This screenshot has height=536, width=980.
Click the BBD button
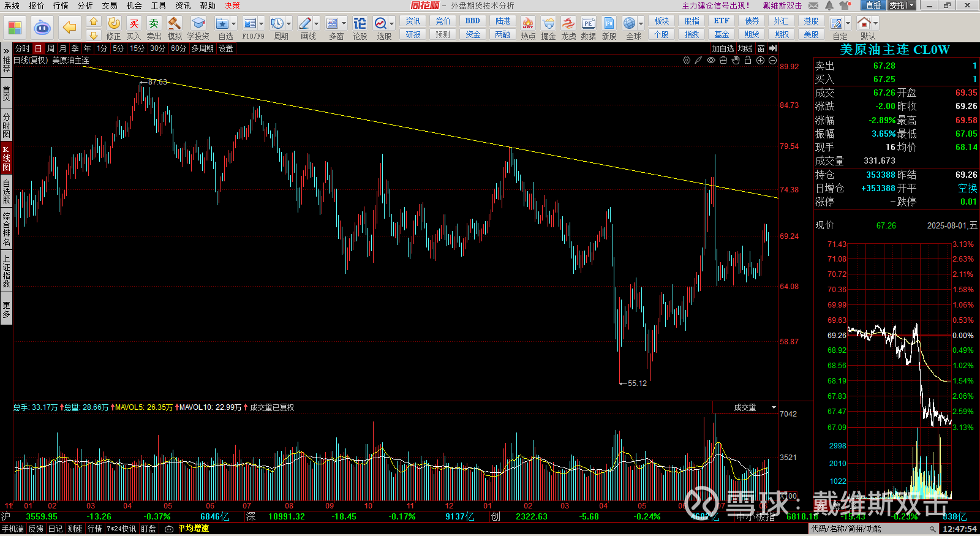coord(473,21)
